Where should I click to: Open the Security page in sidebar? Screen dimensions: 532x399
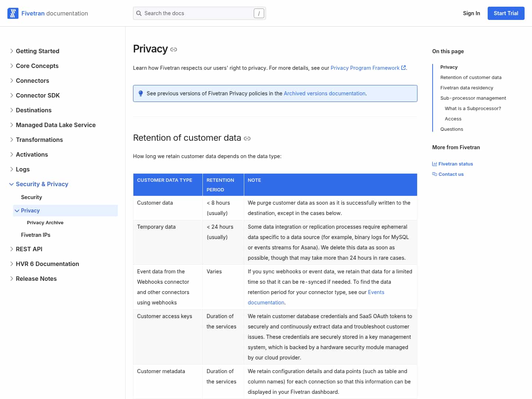coord(31,197)
